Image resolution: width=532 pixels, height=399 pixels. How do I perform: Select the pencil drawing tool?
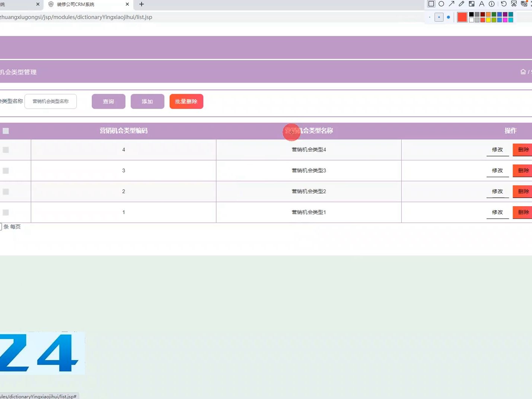tap(461, 4)
